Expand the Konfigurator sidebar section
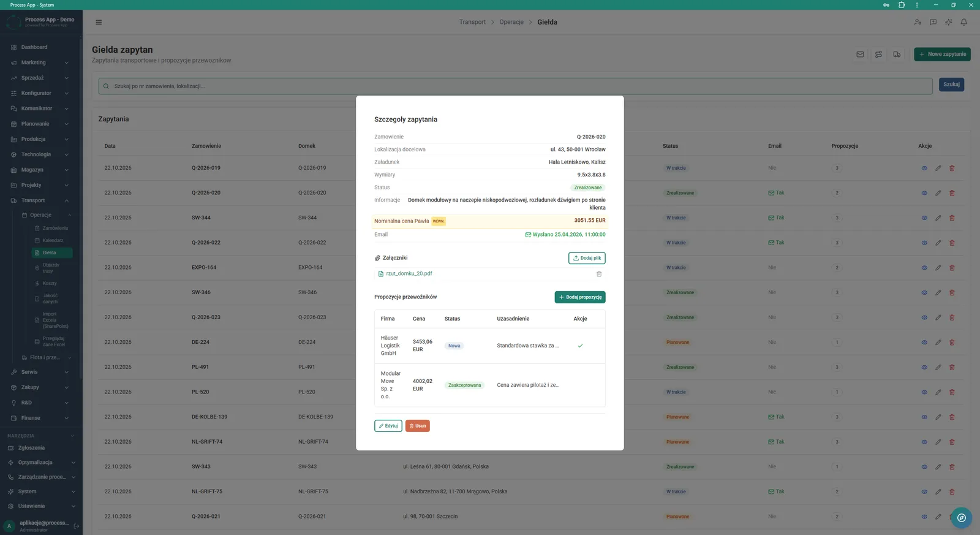980x535 pixels. (x=40, y=93)
